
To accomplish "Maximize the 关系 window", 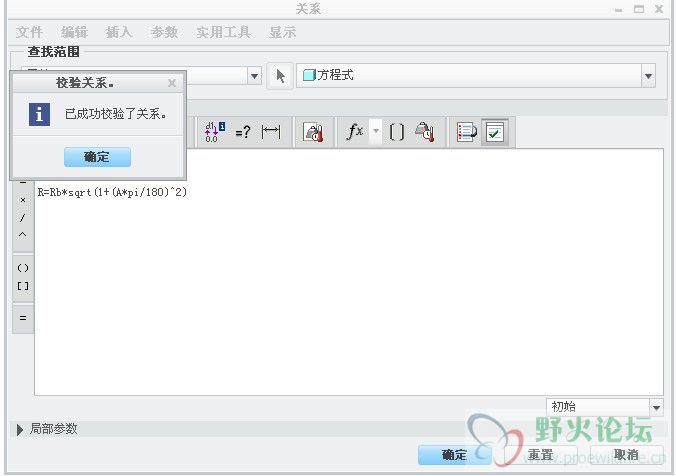I will [638, 9].
